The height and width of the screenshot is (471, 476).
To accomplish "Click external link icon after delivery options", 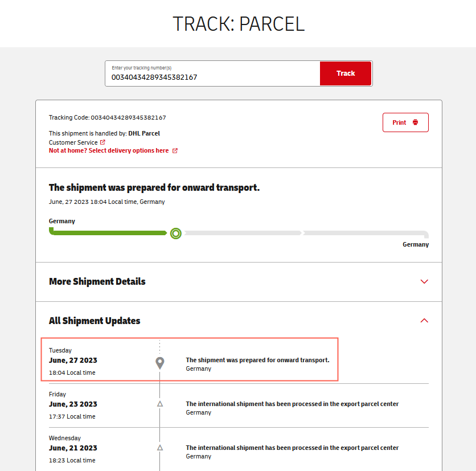I will (x=175, y=151).
